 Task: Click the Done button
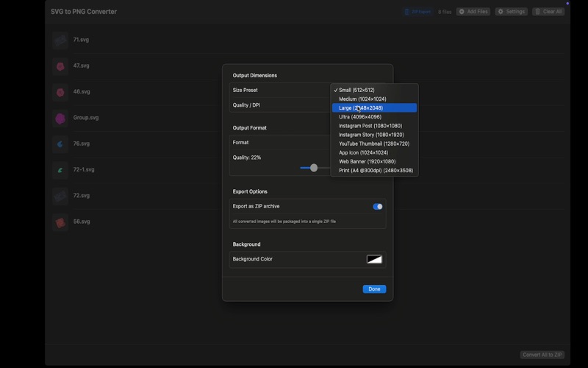[x=374, y=289]
